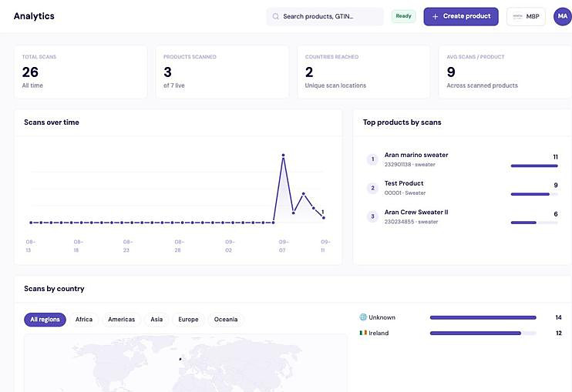The height and width of the screenshot is (392, 572).
Task: Click the Aran marino sweater scan bar
Action: (x=534, y=166)
